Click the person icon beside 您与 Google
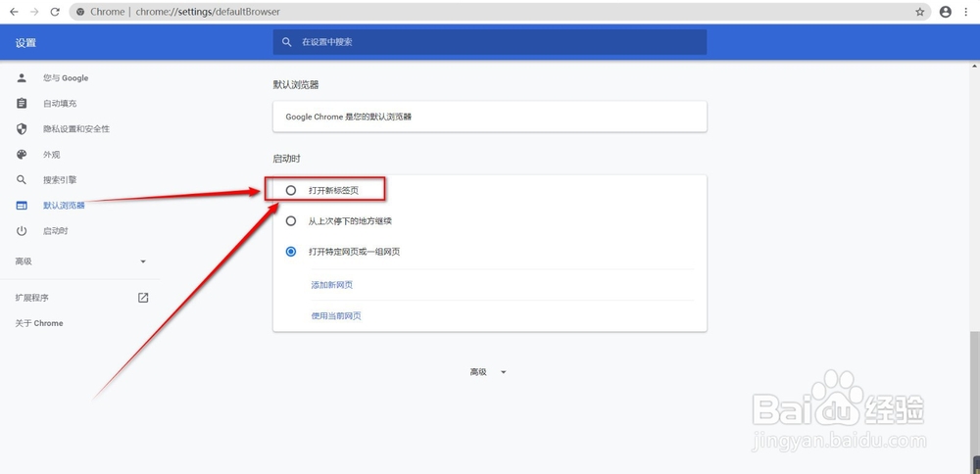 point(22,78)
